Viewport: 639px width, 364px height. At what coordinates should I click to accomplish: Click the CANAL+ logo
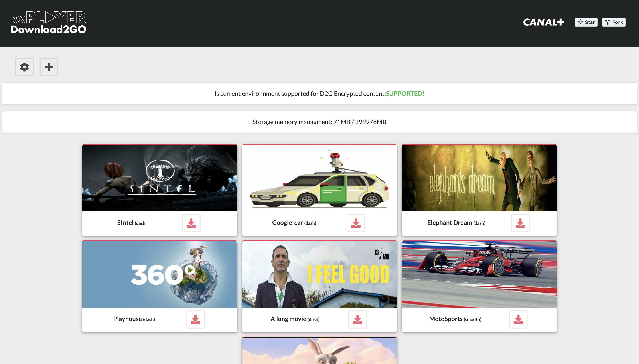point(543,22)
